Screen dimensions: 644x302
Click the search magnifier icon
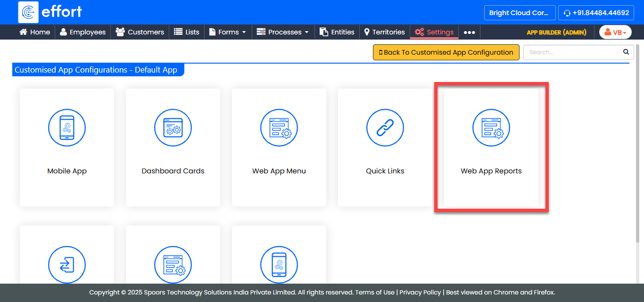(x=626, y=52)
